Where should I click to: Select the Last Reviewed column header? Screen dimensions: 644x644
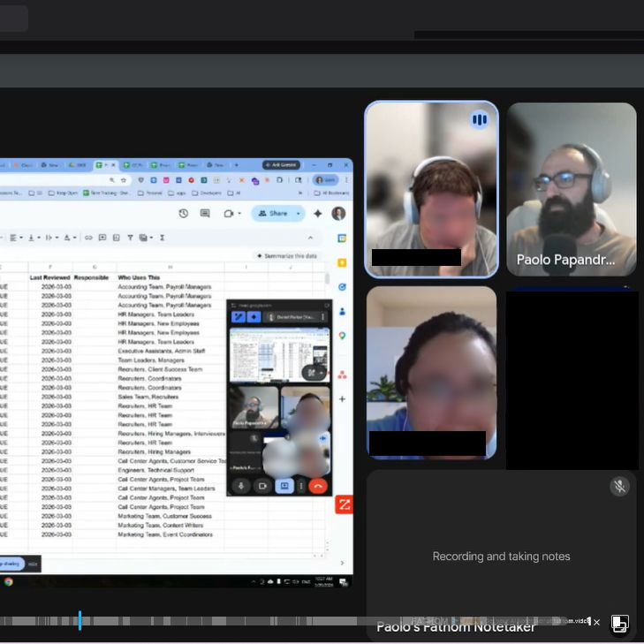coord(50,277)
